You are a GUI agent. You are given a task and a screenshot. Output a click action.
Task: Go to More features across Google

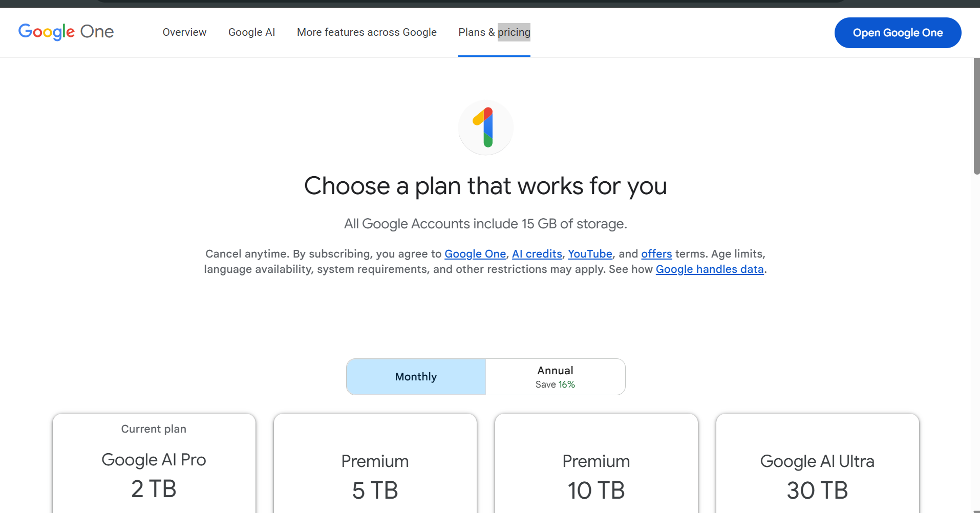367,32
